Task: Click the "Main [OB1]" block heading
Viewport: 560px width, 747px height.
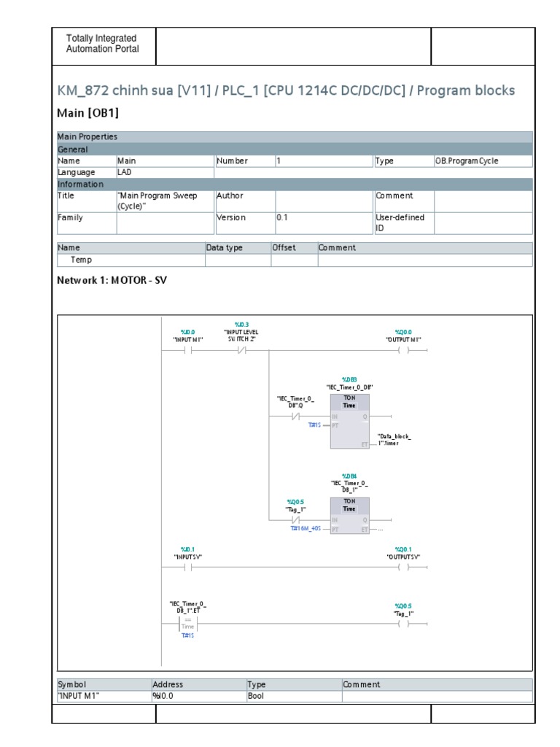Action: coord(87,113)
